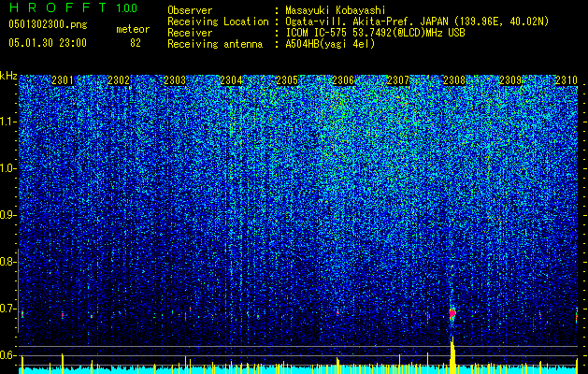This screenshot has height=374, width=588.
Task: Click the large red meteor echo at 2308
Action: [452, 313]
